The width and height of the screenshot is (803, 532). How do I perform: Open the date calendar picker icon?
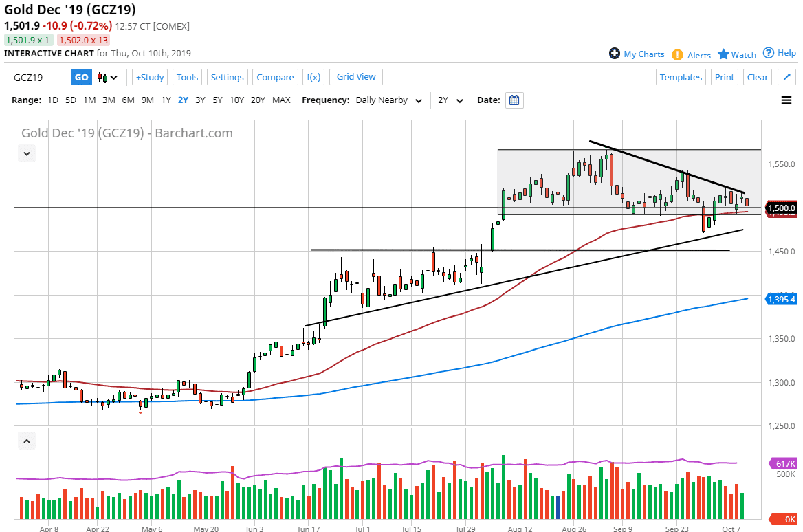tap(514, 100)
